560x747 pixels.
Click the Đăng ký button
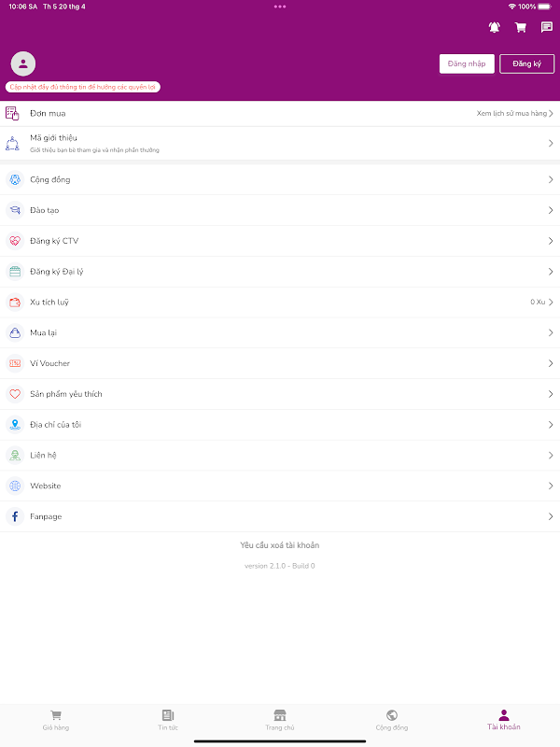click(x=526, y=63)
